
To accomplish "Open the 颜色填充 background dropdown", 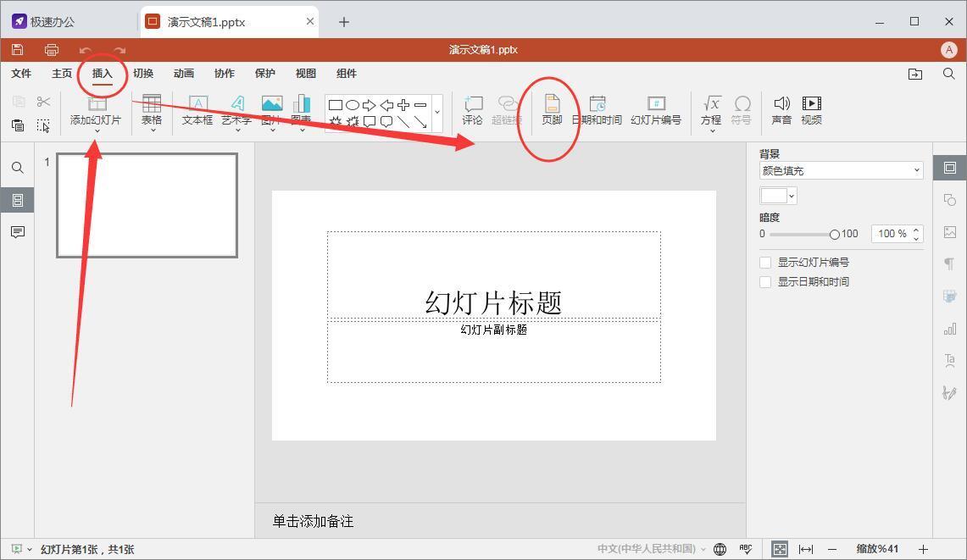I will [x=841, y=170].
